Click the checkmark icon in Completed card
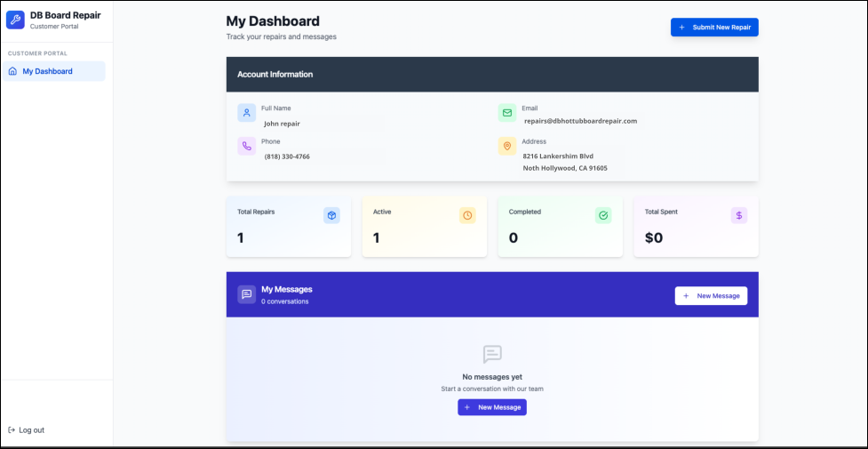 pyautogui.click(x=603, y=215)
